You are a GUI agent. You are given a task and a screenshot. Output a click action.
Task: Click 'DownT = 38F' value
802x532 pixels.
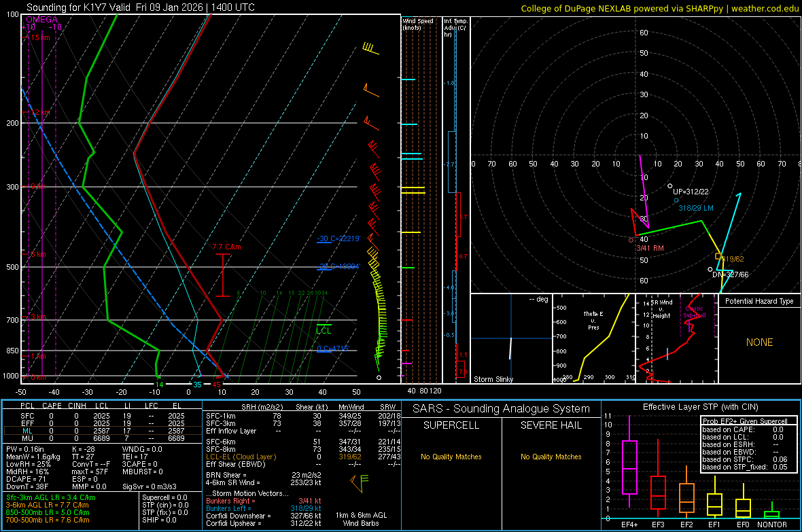(x=27, y=487)
